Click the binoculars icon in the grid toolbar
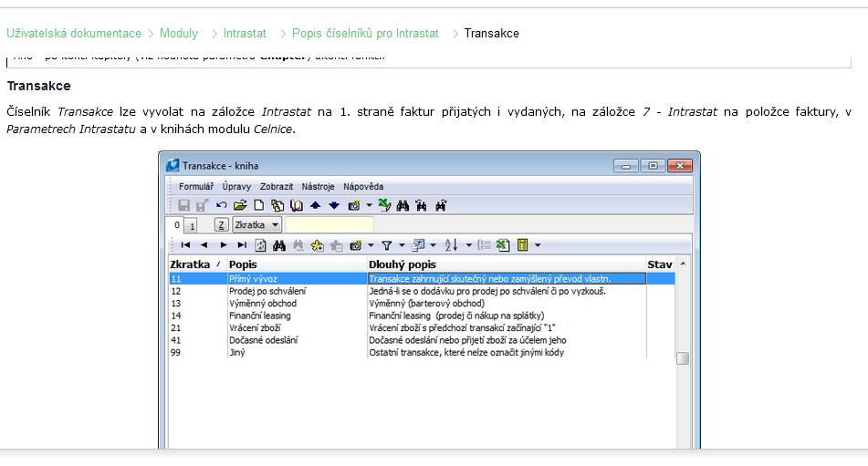868x466 pixels. tap(279, 245)
